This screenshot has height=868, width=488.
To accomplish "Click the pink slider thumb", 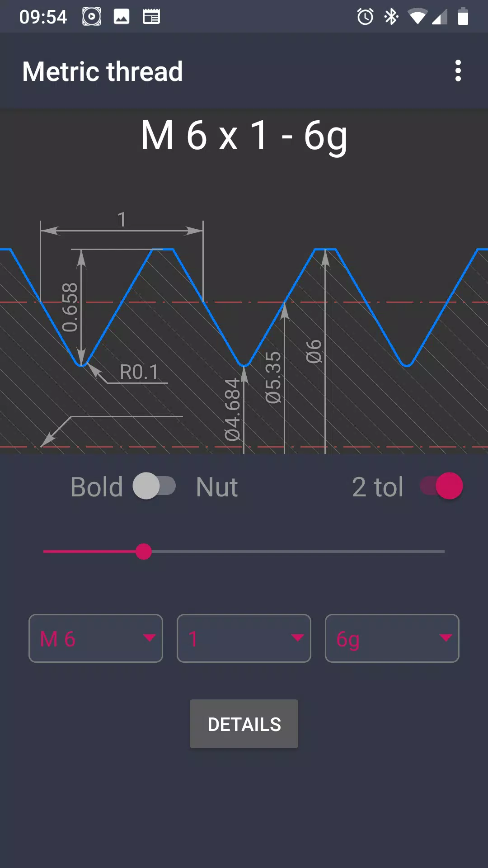I will 144,552.
